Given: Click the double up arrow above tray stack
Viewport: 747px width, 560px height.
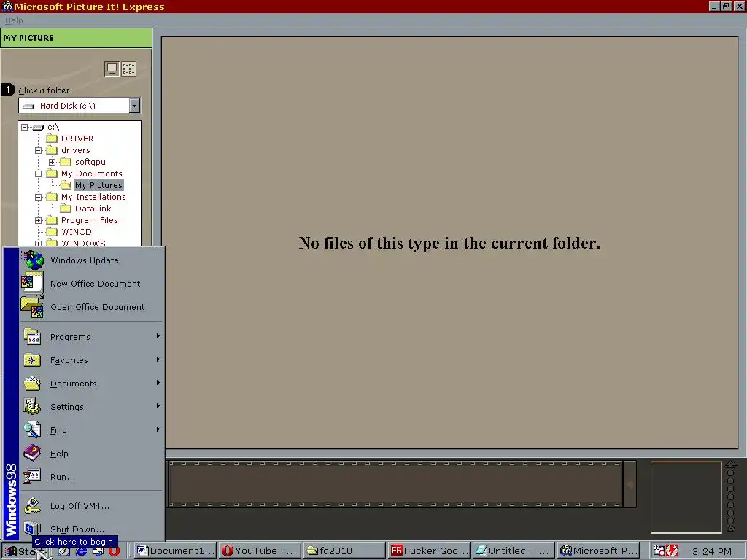Looking at the screenshot, I should tap(731, 465).
